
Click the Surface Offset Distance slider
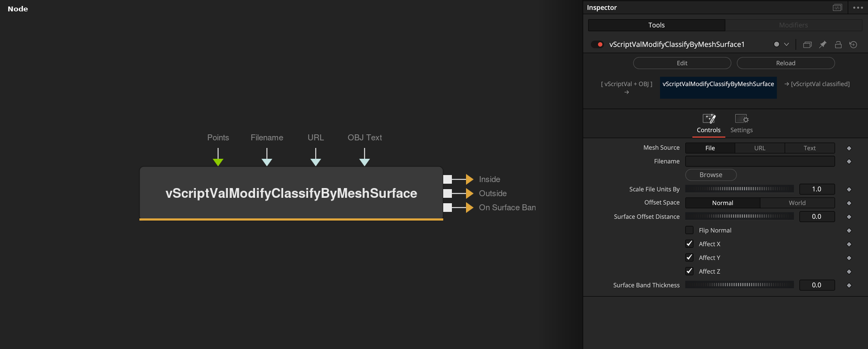click(739, 216)
